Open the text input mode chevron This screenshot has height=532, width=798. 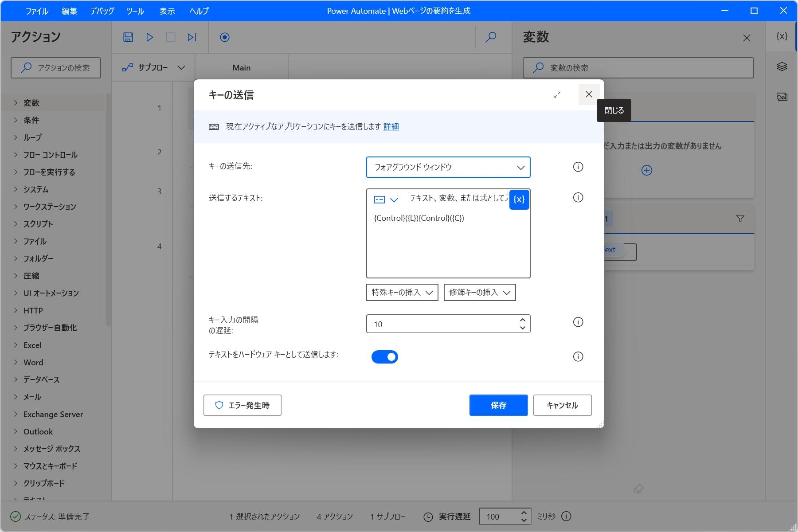[x=394, y=200]
